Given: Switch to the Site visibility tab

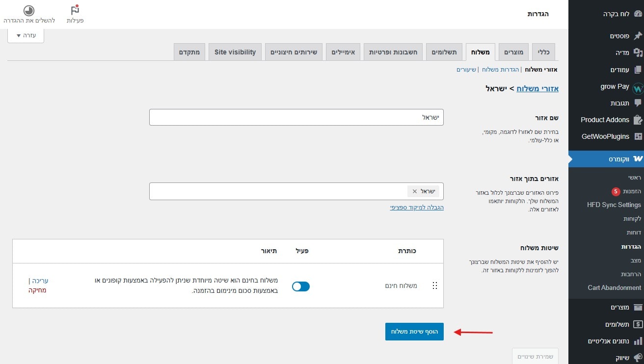Looking at the screenshot, I should click(x=235, y=52).
